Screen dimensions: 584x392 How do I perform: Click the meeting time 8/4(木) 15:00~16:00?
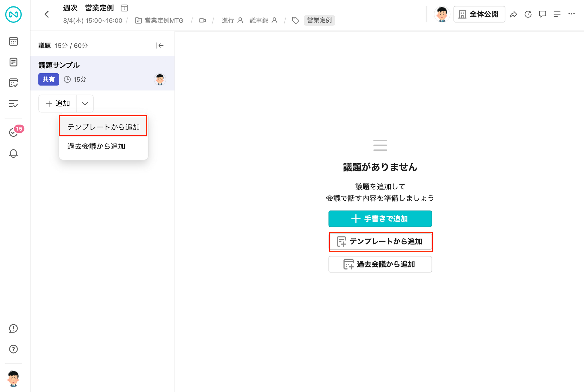pyautogui.click(x=93, y=20)
